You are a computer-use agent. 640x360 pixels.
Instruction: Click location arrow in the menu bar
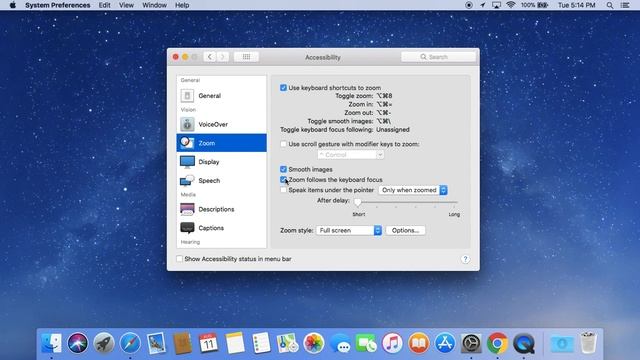coord(482,5)
